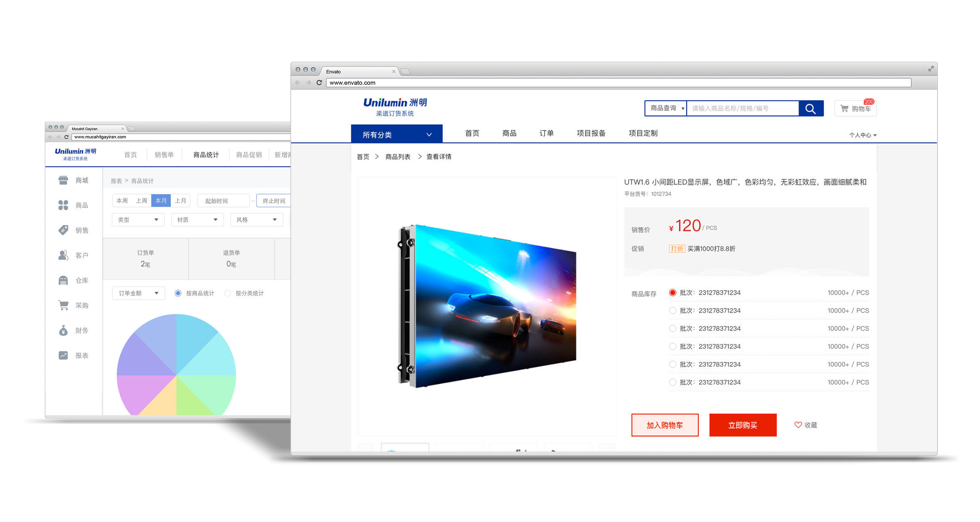This screenshot has height=522, width=980.
Task: Open 财务 finance money bag icon
Action: click(x=63, y=330)
